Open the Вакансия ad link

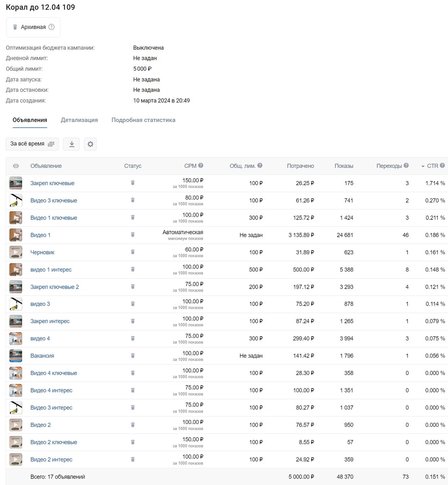click(42, 356)
